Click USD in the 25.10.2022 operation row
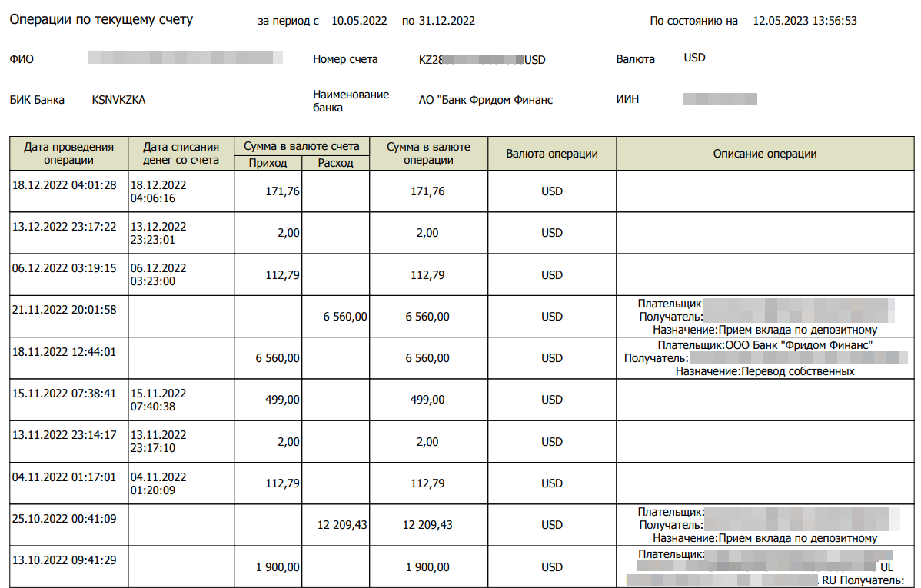 click(x=552, y=525)
